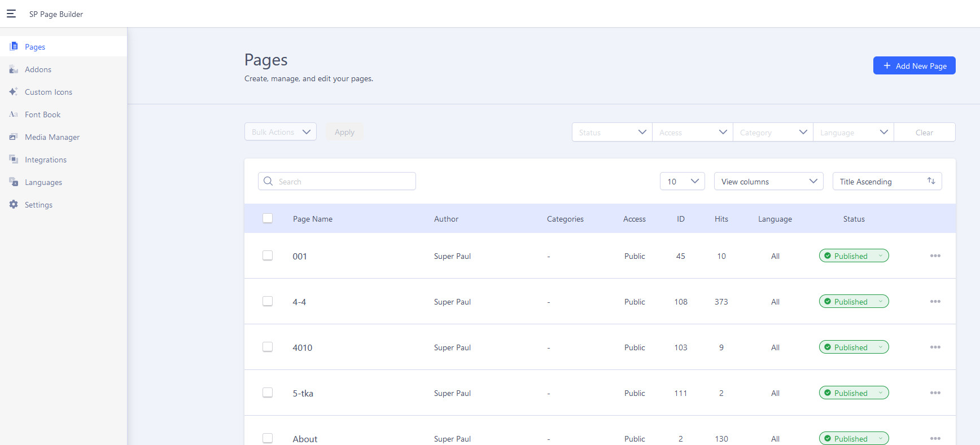Click the hamburger menu icon
Image resolution: width=980 pixels, height=445 pixels.
[11, 14]
